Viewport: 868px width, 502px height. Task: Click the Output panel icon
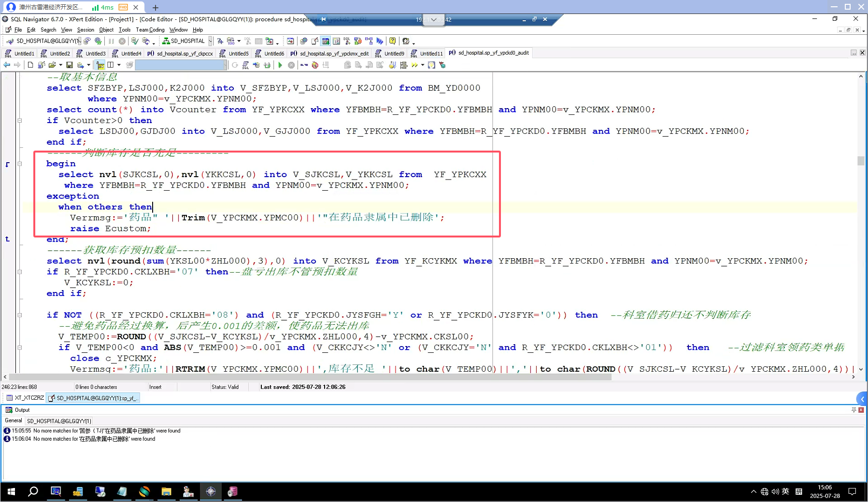pyautogui.click(x=9, y=410)
